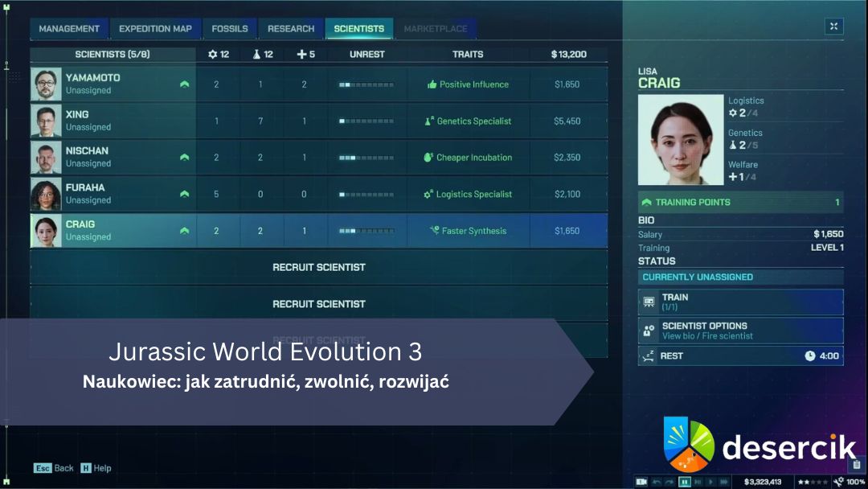Click Xing's unrest level bar
The image size is (868, 489).
(x=366, y=121)
